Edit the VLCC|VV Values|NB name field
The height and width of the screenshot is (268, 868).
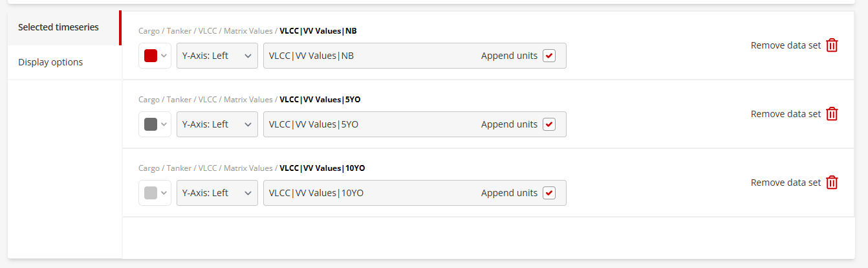pyautogui.click(x=369, y=56)
